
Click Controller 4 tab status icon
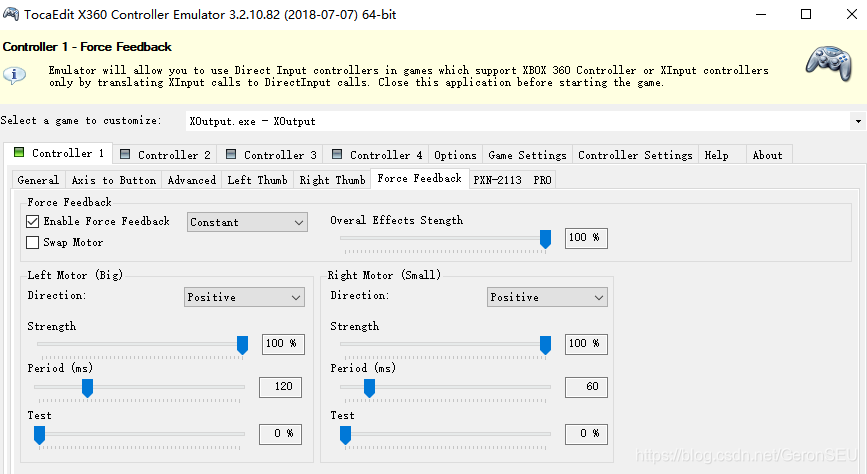tap(337, 154)
